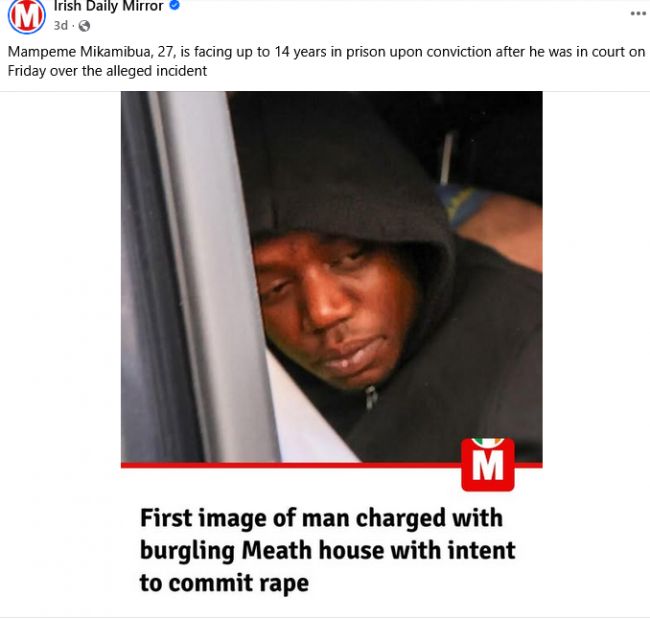Image resolution: width=650 pixels, height=619 pixels.
Task: Click the headline line 'First image of man charged with'
Action: [322, 518]
